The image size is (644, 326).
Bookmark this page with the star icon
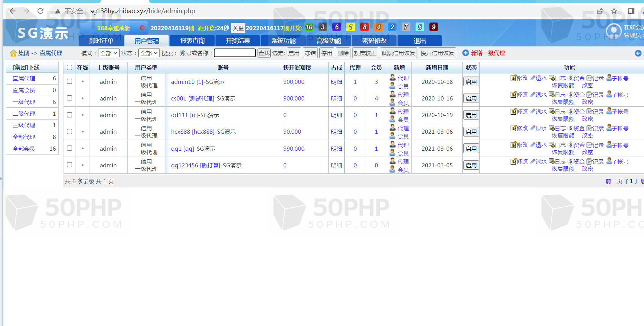[x=614, y=11]
